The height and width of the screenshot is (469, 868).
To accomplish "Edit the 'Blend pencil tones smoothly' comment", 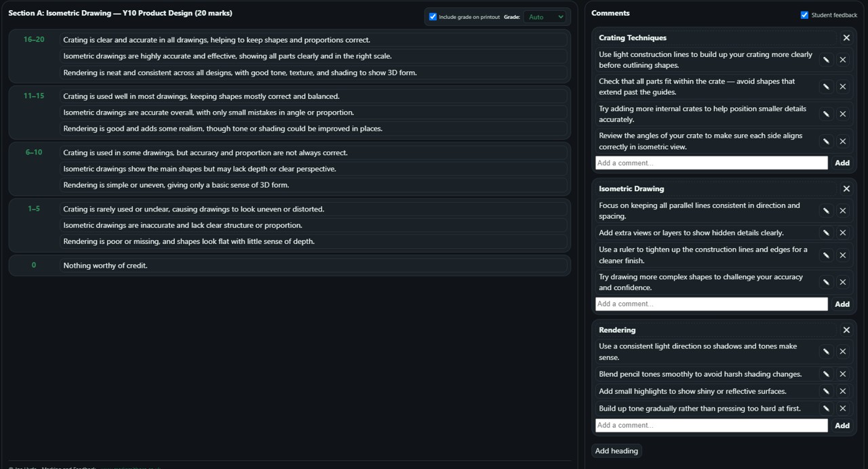I will point(826,374).
